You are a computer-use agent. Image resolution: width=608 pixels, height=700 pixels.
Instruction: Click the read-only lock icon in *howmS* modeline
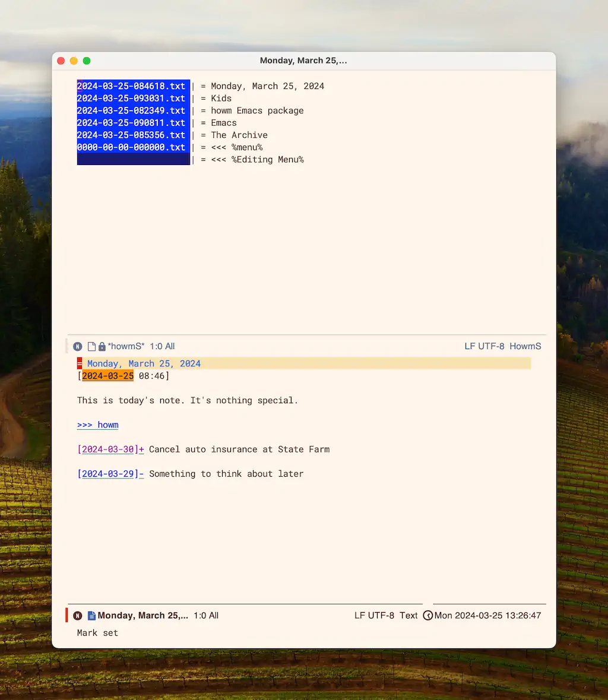(102, 347)
